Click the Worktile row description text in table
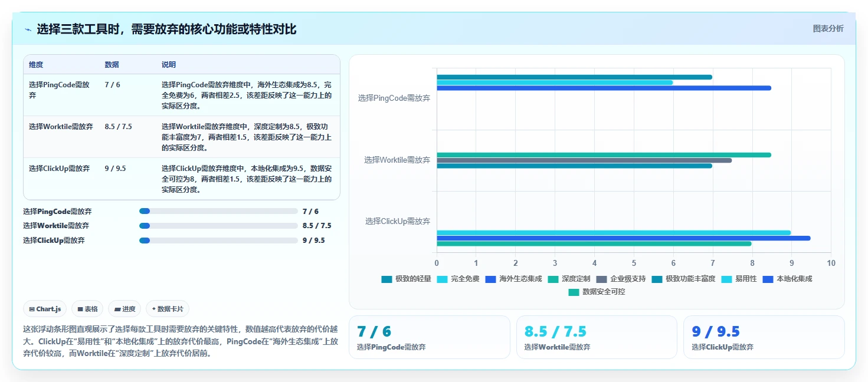Image resolution: width=868 pixels, height=382 pixels. click(247, 137)
